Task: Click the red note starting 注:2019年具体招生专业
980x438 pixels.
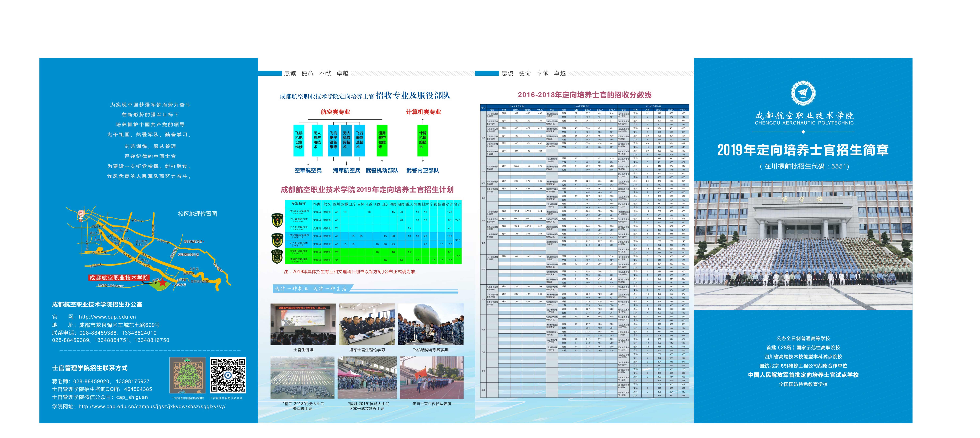Action: pos(351,272)
